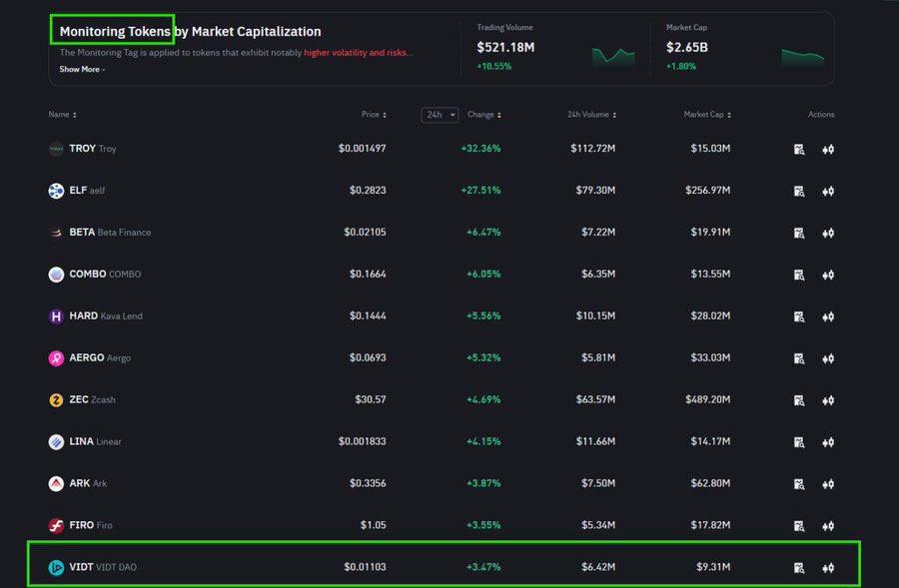Sort the table by Name
The width and height of the screenshot is (899, 588).
(x=63, y=115)
